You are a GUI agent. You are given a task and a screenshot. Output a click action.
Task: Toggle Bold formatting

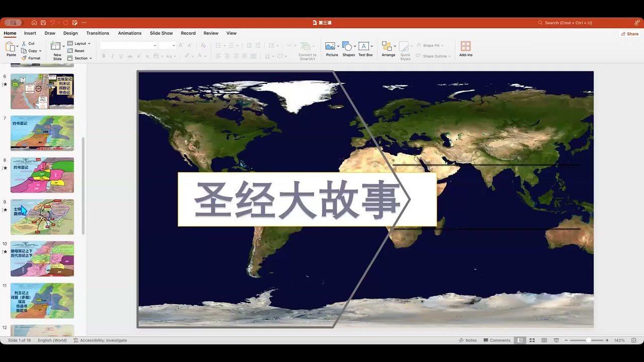tap(104, 56)
